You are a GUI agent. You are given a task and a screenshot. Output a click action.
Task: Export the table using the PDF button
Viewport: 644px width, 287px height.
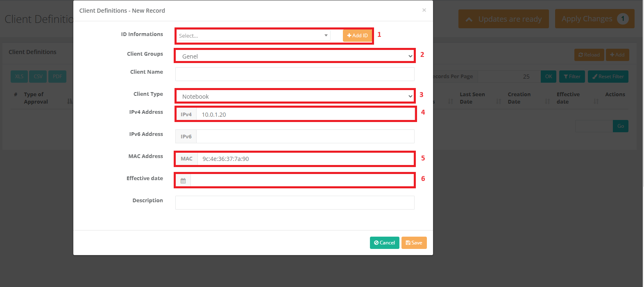coord(57,77)
